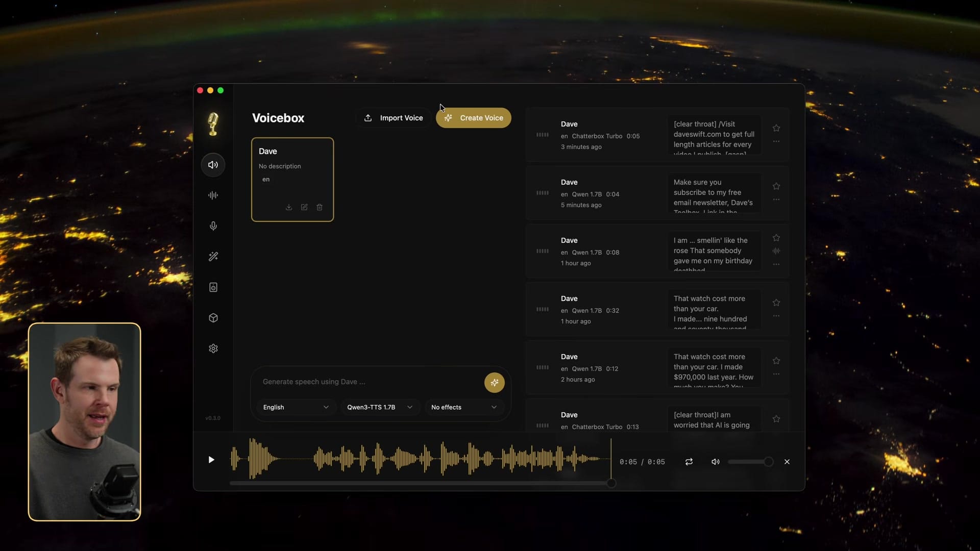
Task: Click the sparkle generate speech button
Action: click(x=494, y=383)
